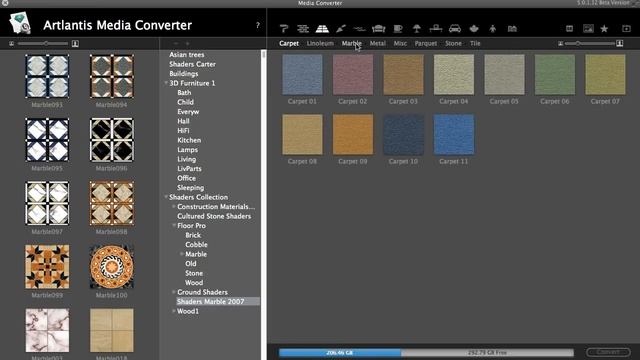Select the brick wall category icon

(303, 29)
